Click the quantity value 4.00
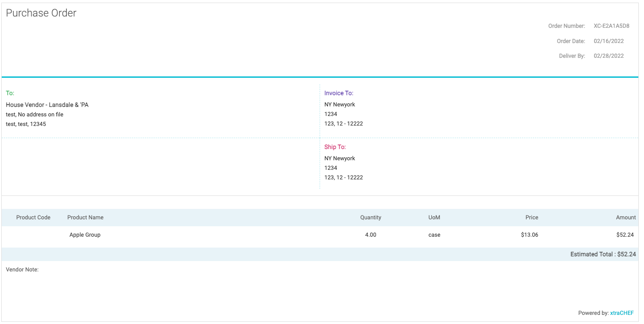This screenshot has height=324, width=644. (370, 235)
